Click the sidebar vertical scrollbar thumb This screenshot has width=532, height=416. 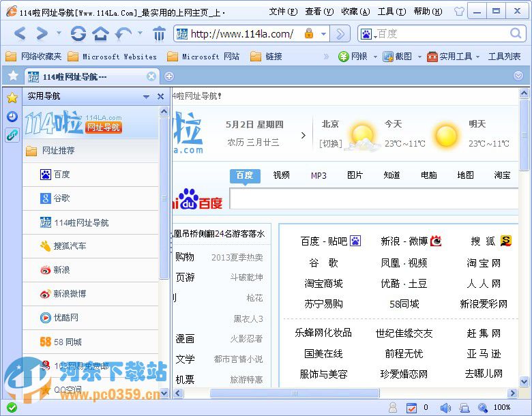tap(164, 198)
